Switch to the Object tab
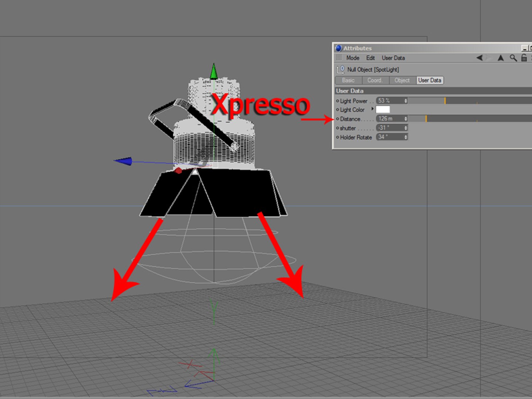Image resolution: width=532 pixels, height=399 pixels. (402, 80)
